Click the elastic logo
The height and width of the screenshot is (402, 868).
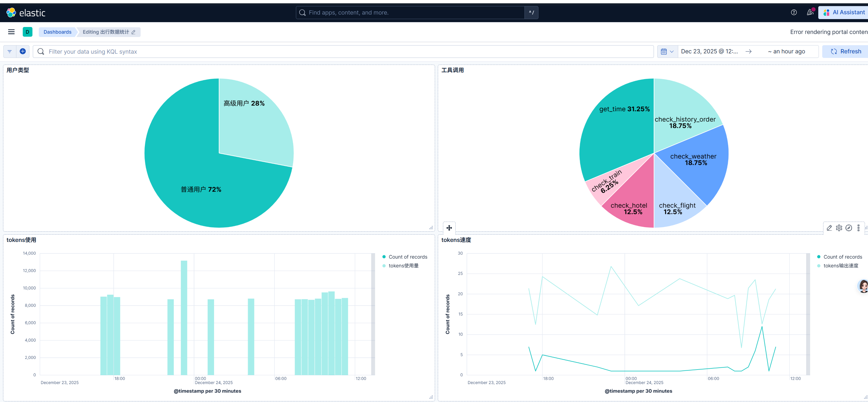point(25,12)
